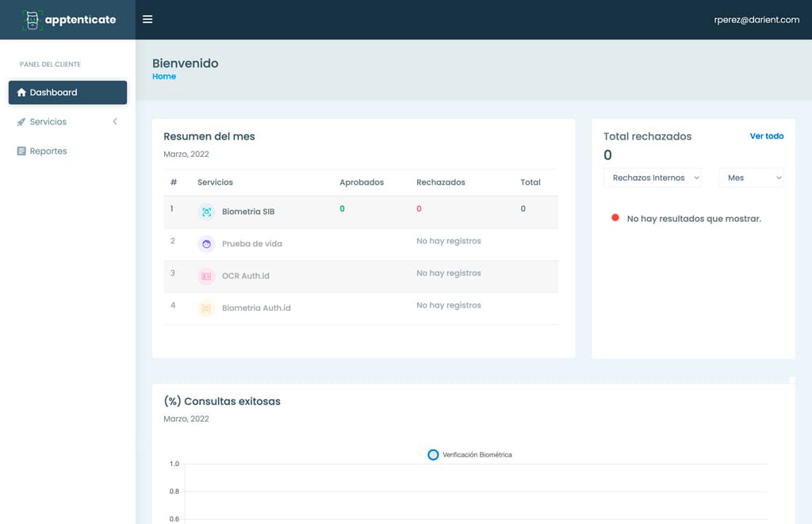Click the Bienvenido page title

[x=186, y=63]
